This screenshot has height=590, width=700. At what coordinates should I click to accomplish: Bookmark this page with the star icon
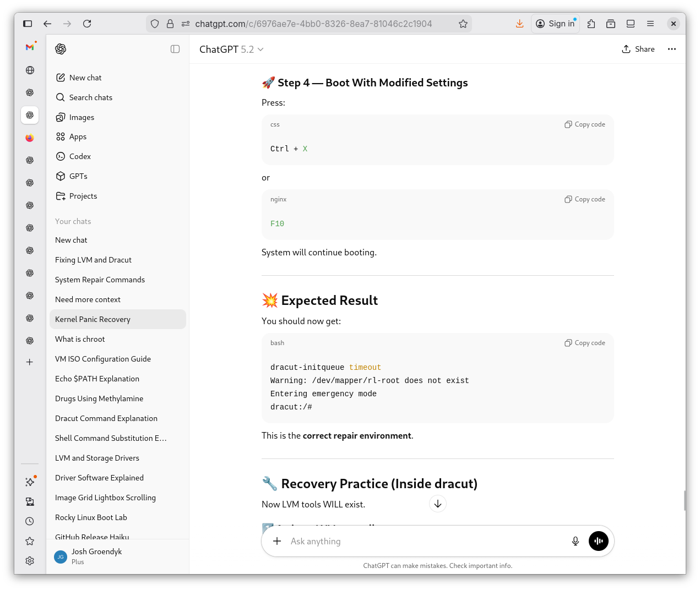(463, 24)
